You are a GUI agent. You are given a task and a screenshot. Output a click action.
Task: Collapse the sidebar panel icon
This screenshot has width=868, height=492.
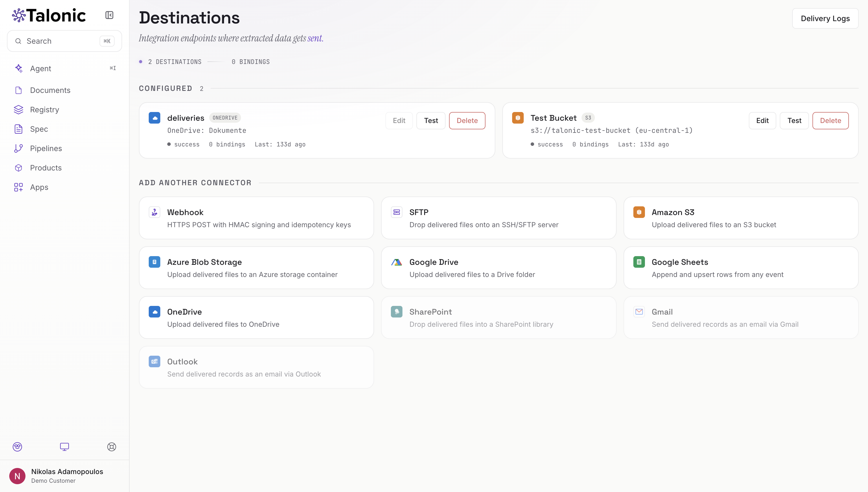pyautogui.click(x=109, y=15)
